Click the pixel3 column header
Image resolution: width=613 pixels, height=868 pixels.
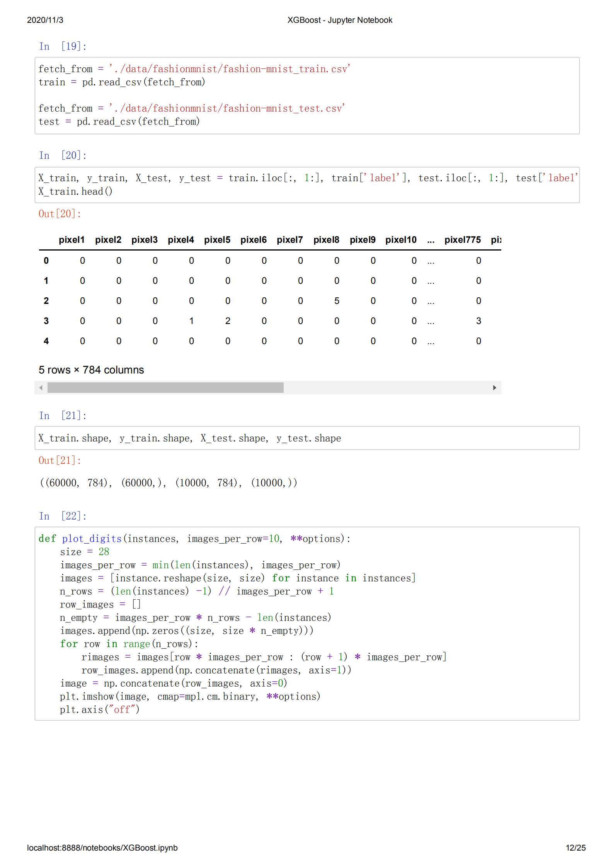[145, 240]
